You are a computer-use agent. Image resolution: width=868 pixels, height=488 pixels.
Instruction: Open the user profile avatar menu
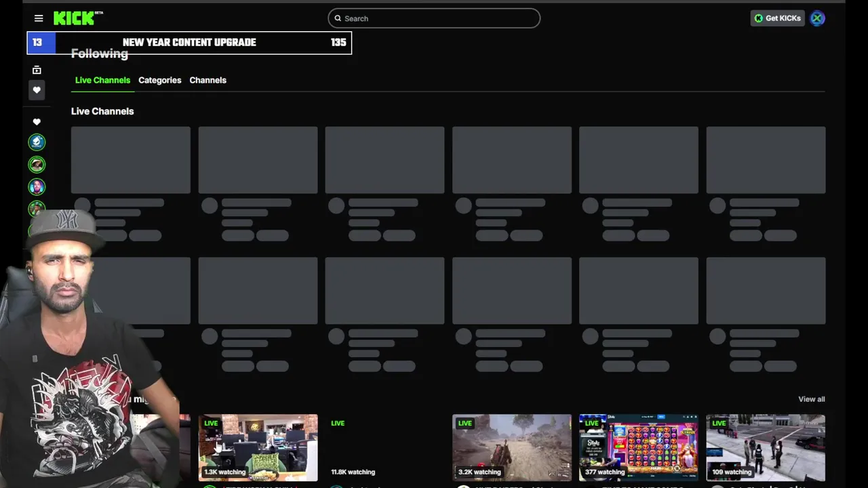click(x=817, y=18)
